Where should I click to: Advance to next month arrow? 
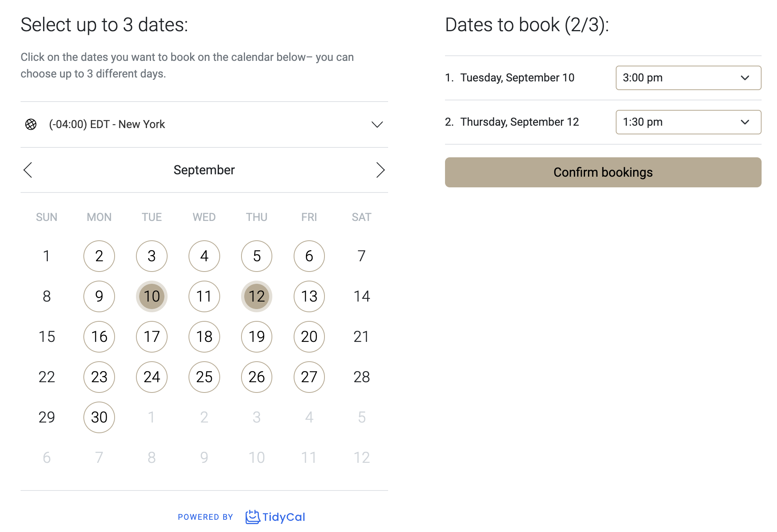tap(380, 170)
